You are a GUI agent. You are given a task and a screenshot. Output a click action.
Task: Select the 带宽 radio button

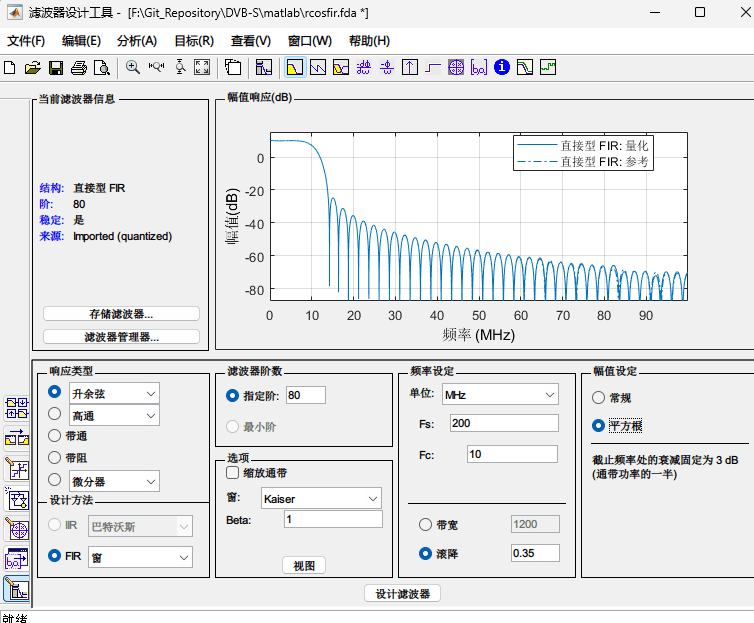[x=425, y=524]
